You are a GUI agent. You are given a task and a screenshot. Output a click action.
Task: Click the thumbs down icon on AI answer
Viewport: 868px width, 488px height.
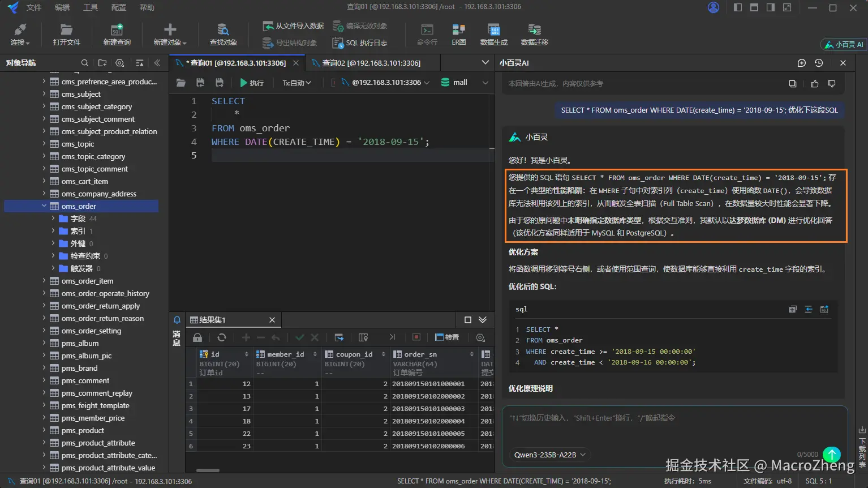(832, 84)
